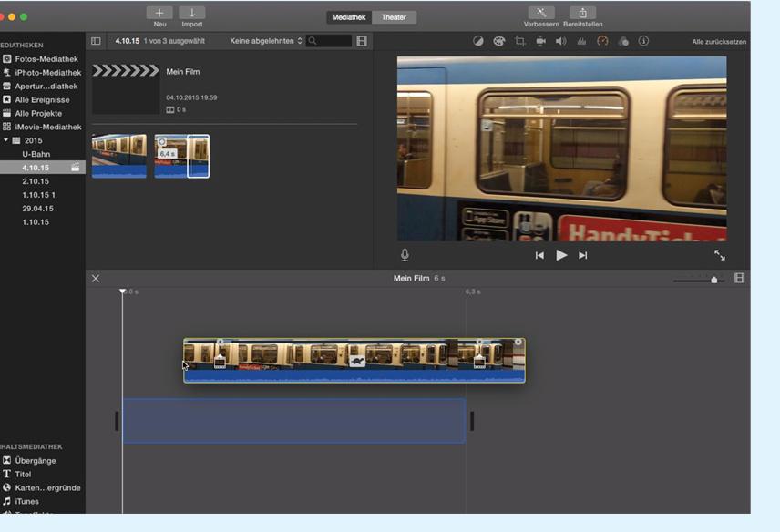Switch to the Mediathek tab
780x532 pixels.
(349, 17)
